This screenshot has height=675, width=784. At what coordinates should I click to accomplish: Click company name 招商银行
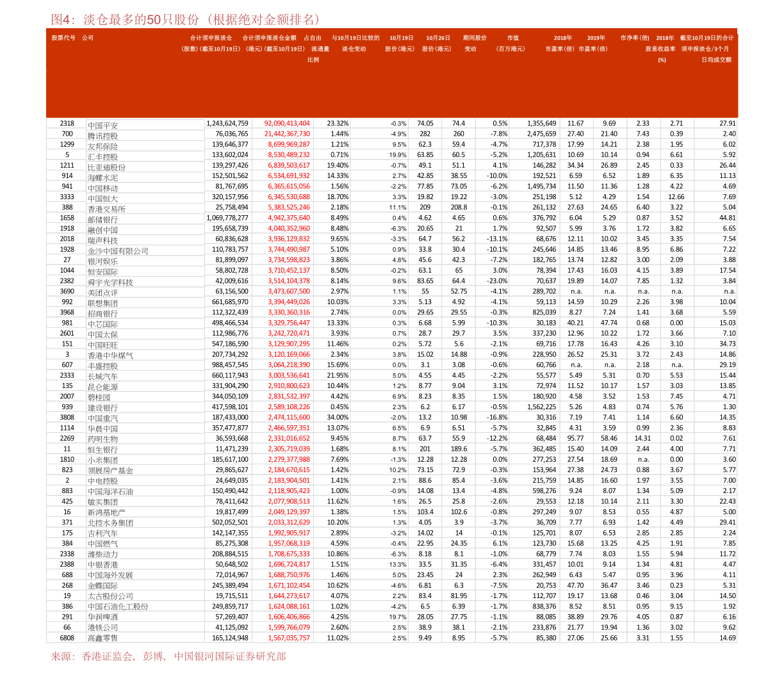click(103, 314)
